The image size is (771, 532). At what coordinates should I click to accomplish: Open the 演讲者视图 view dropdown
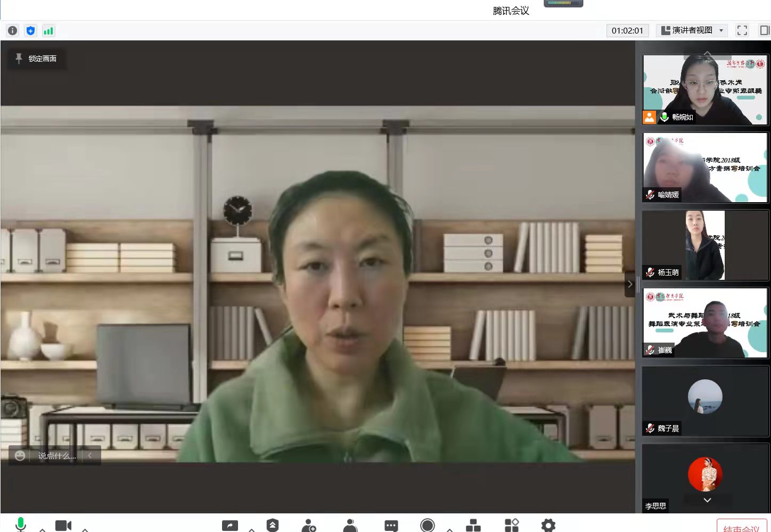coord(692,30)
